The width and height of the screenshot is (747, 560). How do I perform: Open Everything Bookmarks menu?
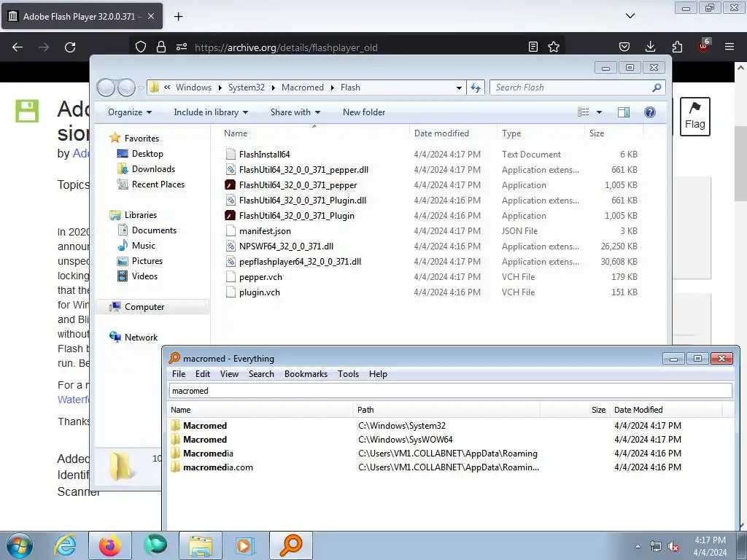306,374
